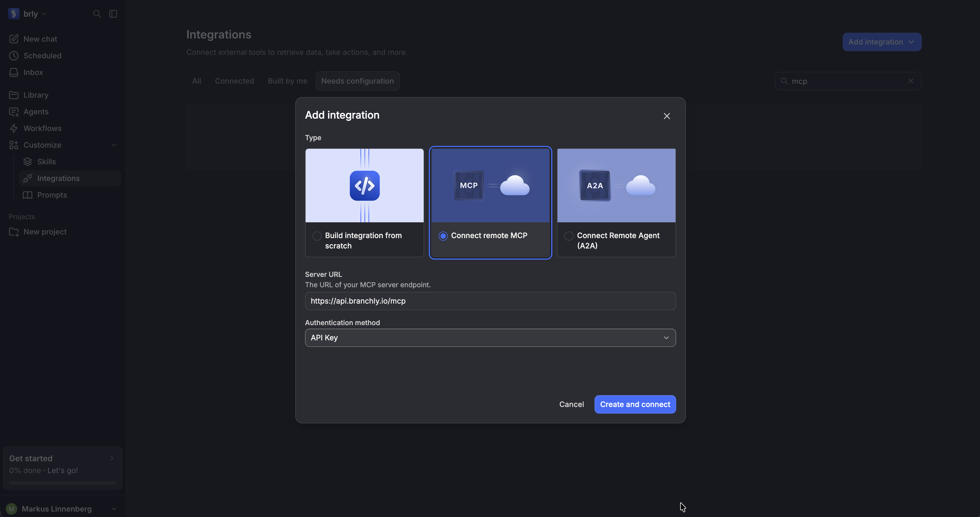Switch to the All tab
980x517 pixels.
197,81
